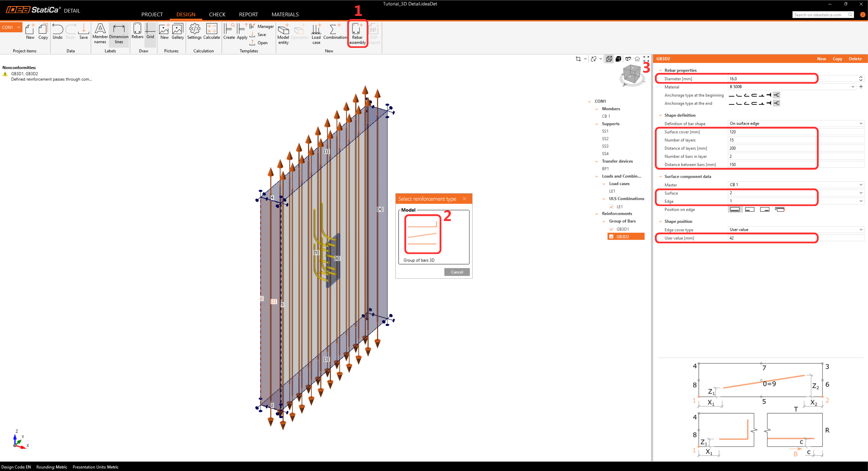
Task: Toggle LE1 ULS combination checkbox
Action: point(611,207)
